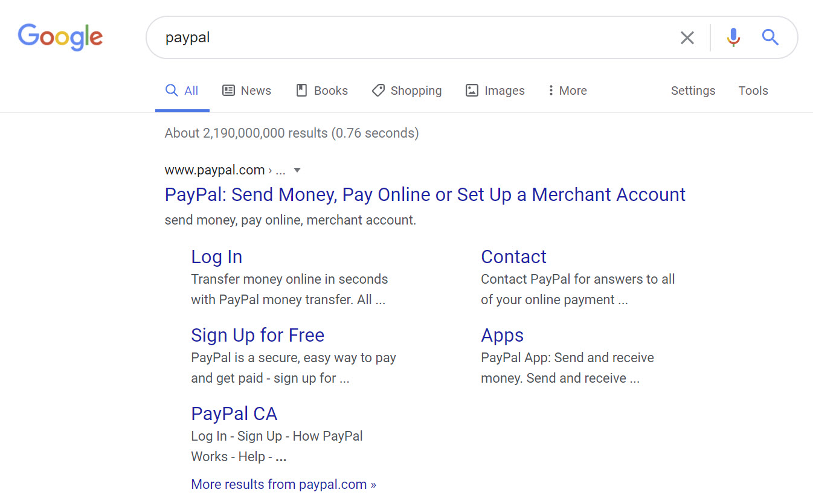
Task: Click More results from paypal.com
Action: 283,484
